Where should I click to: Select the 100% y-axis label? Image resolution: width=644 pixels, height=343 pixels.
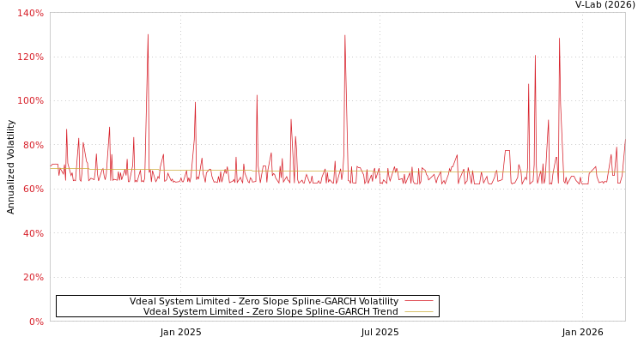click(x=30, y=101)
